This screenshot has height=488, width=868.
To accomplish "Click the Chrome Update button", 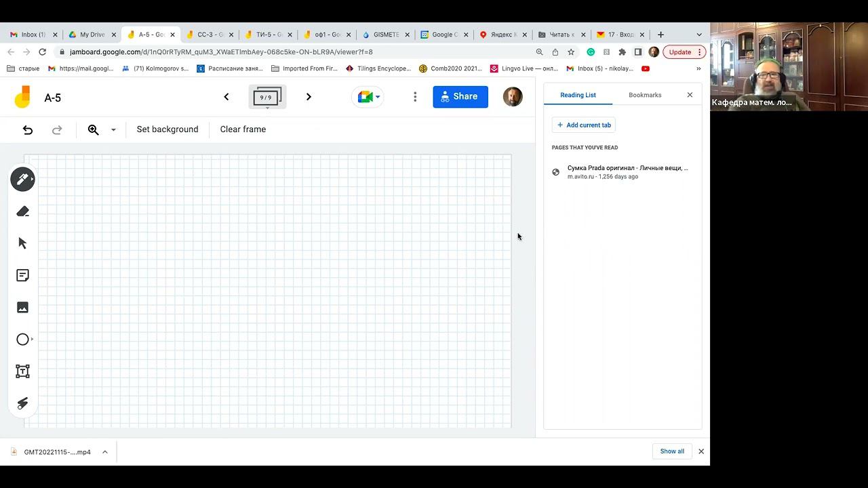I will (x=684, y=52).
